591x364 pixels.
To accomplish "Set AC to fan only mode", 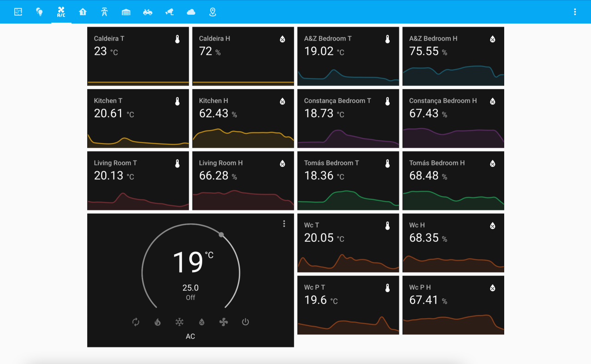I will point(223,322).
